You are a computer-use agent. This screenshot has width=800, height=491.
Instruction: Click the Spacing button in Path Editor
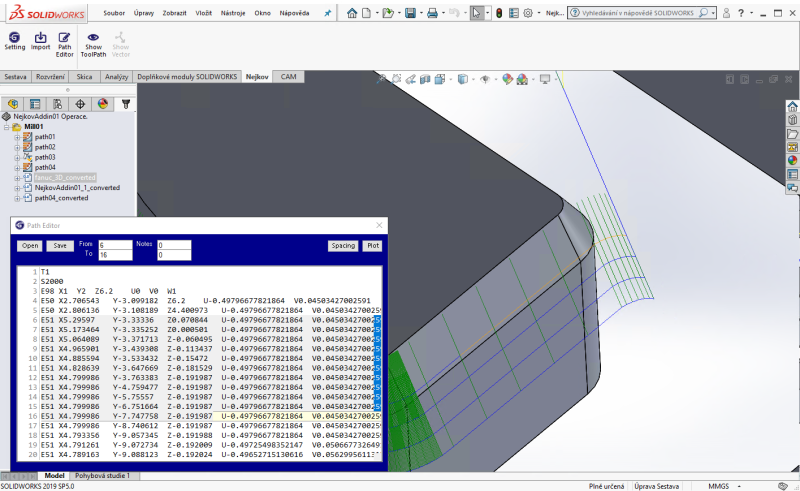tap(343, 245)
